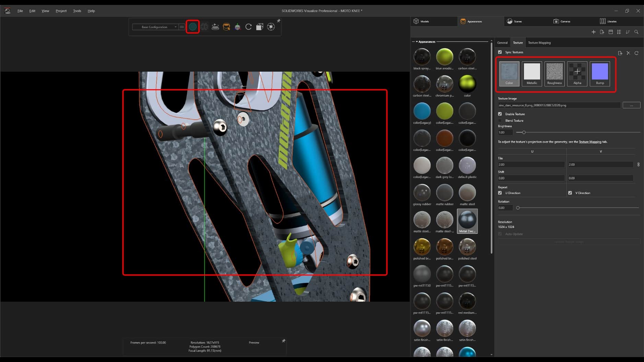Click the camera aperture render icon

[271, 27]
